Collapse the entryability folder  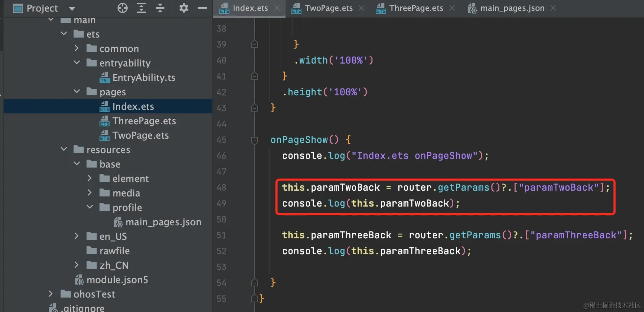click(77, 62)
